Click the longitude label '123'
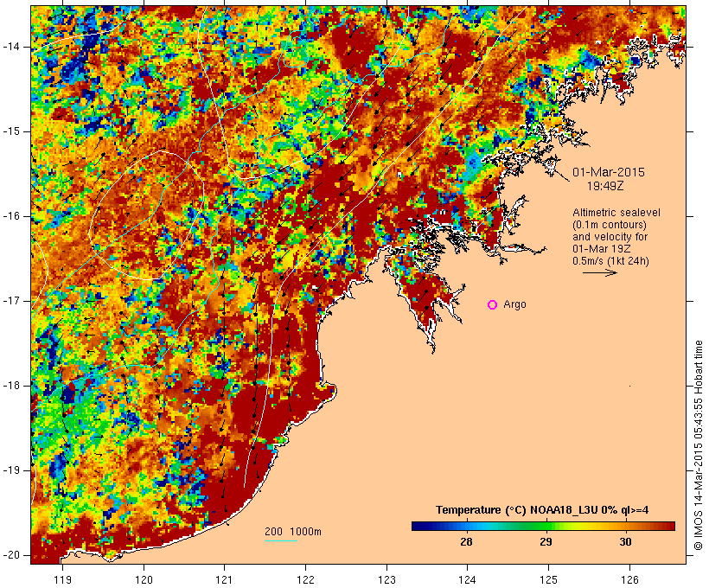 (x=386, y=580)
